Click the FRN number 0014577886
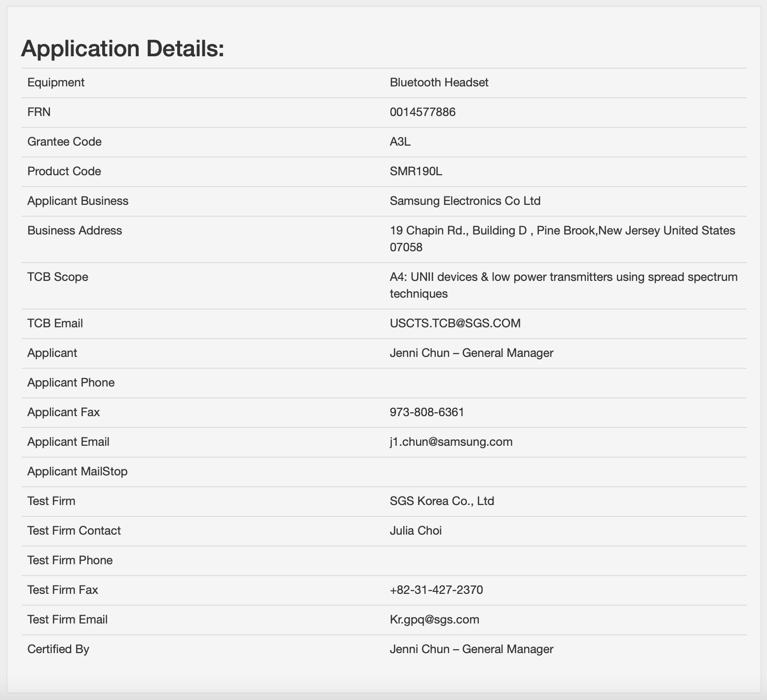The width and height of the screenshot is (767, 700). coord(422,112)
